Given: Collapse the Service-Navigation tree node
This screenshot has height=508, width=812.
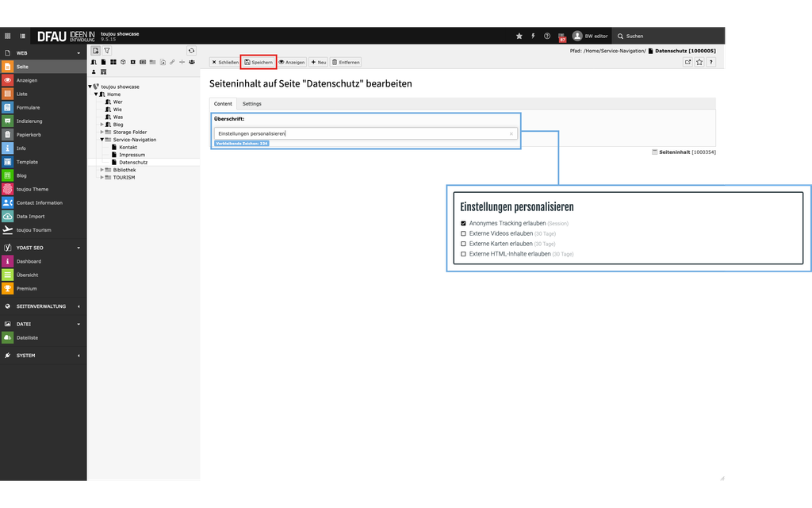Looking at the screenshot, I should pyautogui.click(x=101, y=140).
